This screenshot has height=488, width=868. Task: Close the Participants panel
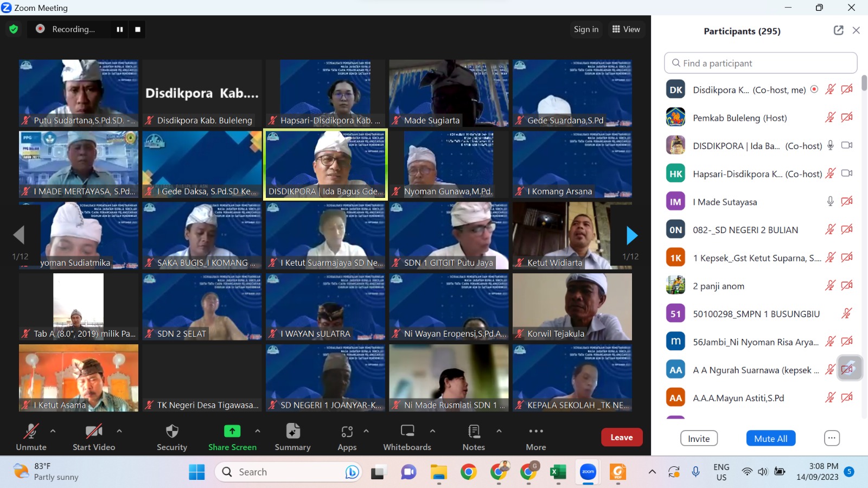(856, 30)
